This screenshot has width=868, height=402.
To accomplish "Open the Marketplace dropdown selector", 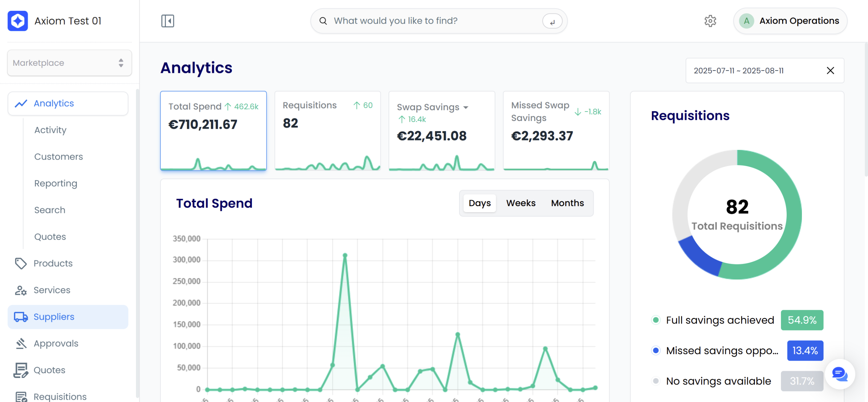I will (70, 63).
